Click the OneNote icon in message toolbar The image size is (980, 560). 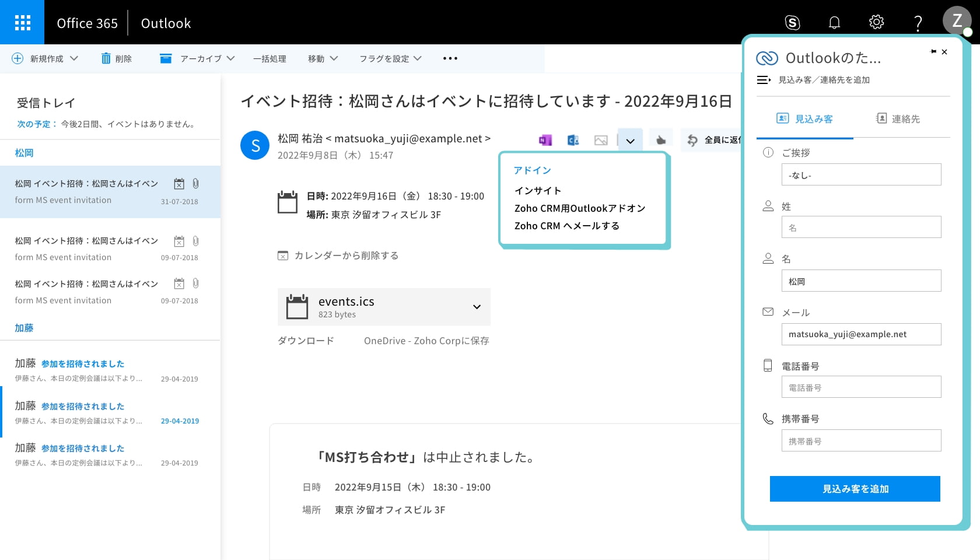coord(545,140)
